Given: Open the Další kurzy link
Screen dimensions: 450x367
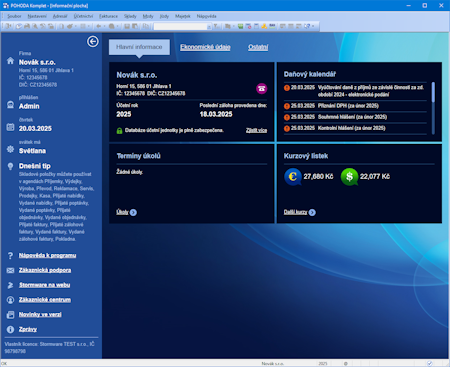Looking at the screenshot, I should [295, 212].
